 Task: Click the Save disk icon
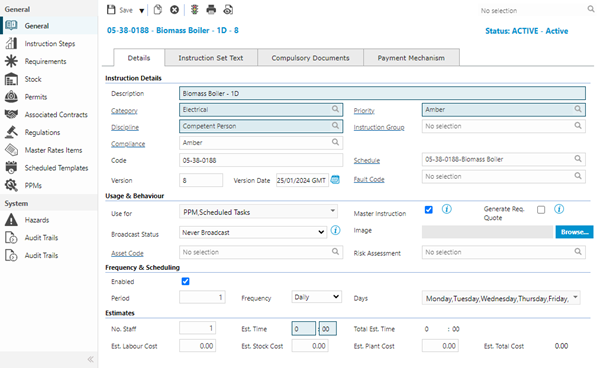[x=111, y=10]
